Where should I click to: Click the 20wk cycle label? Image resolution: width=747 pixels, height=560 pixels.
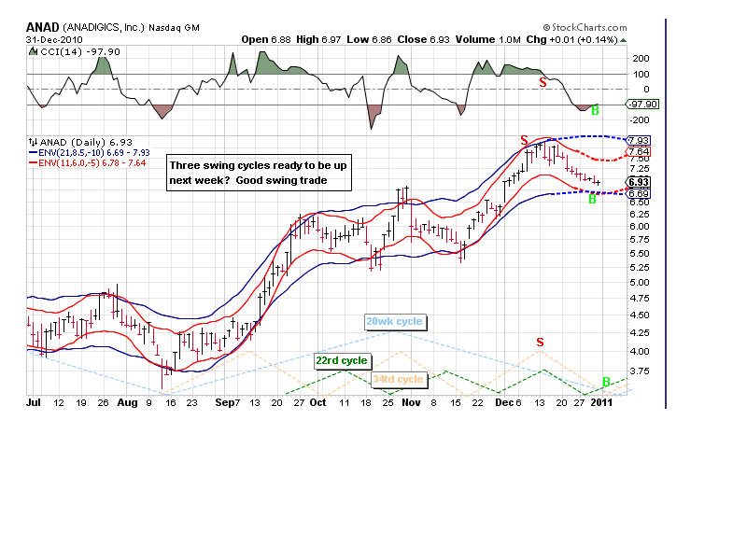coord(395,321)
